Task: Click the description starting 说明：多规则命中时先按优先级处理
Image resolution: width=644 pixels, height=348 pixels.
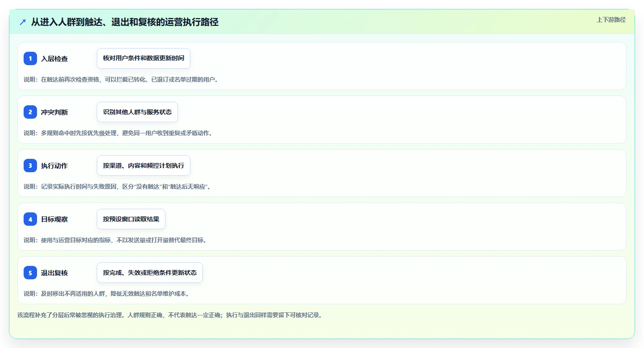Action: tap(118, 133)
